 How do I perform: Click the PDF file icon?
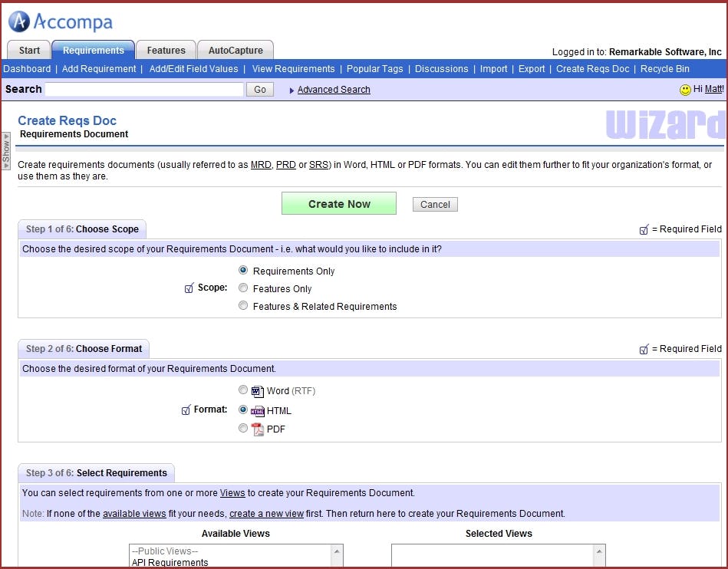[x=257, y=429]
